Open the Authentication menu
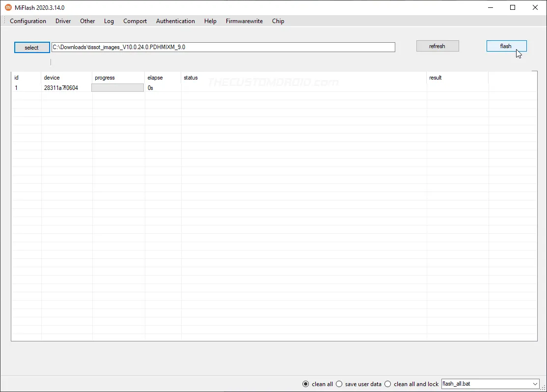Viewport: 547px width, 392px height. pos(175,21)
